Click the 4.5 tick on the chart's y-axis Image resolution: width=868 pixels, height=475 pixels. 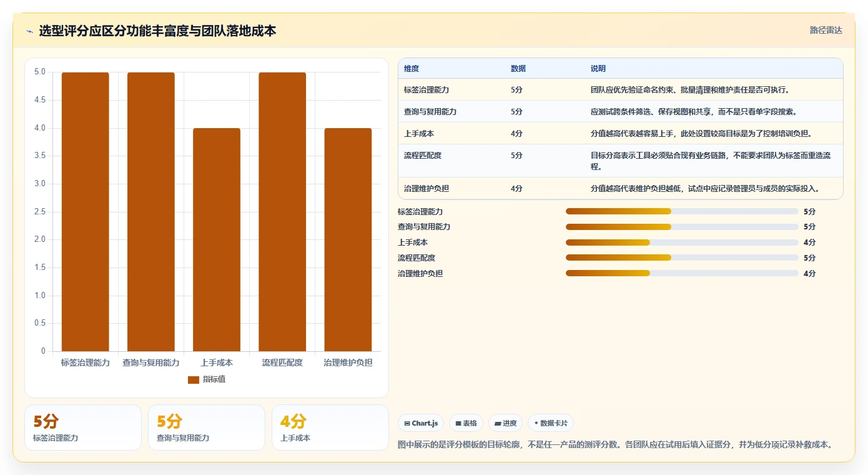click(x=39, y=100)
